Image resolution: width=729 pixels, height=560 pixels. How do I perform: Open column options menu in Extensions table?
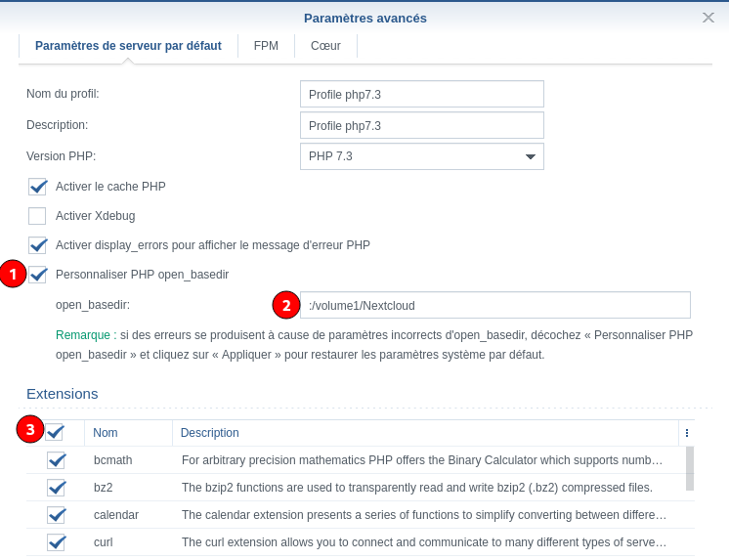687,433
